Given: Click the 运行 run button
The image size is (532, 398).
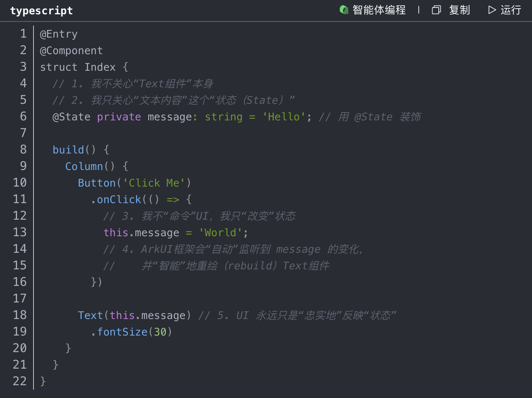Looking at the screenshot, I should click(511, 10).
